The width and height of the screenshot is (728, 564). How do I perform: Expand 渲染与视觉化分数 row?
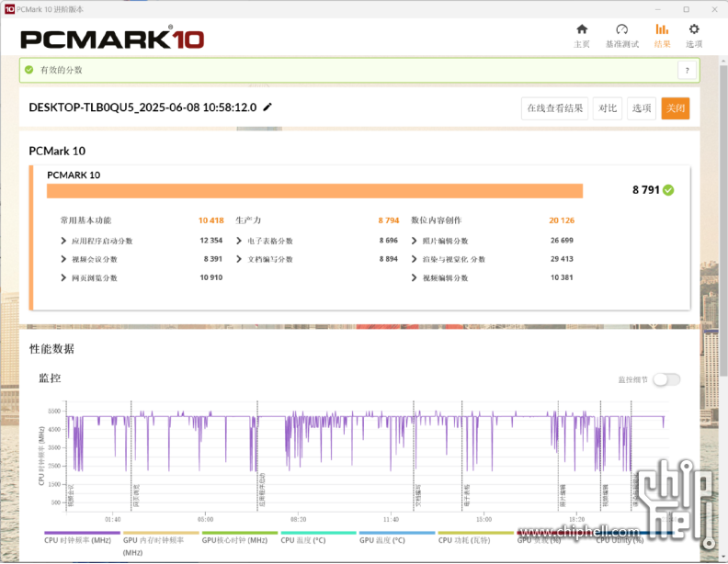pyautogui.click(x=415, y=259)
